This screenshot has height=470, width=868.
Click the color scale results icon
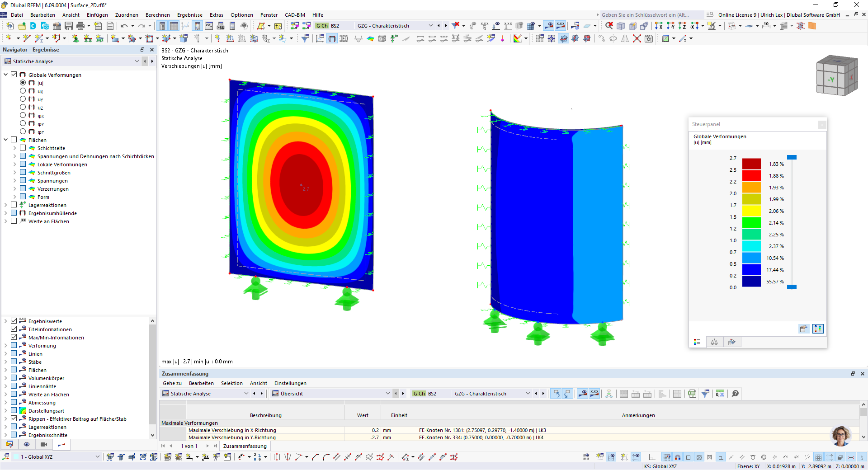coord(517,38)
